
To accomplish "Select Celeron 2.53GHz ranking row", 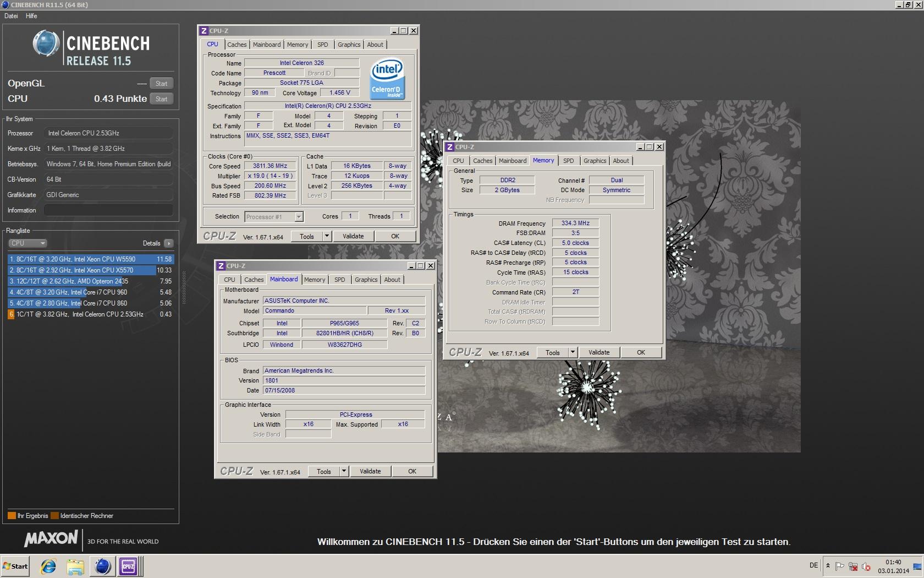I will (91, 314).
